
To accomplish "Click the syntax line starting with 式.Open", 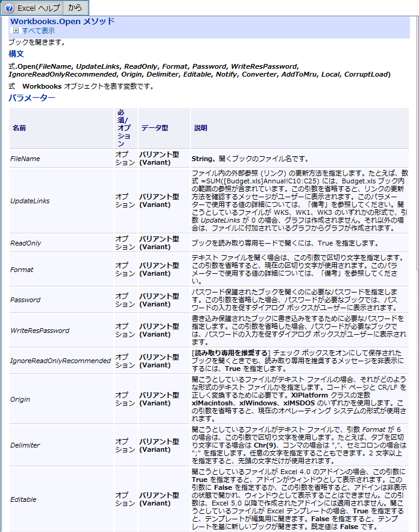I will pos(200,70).
